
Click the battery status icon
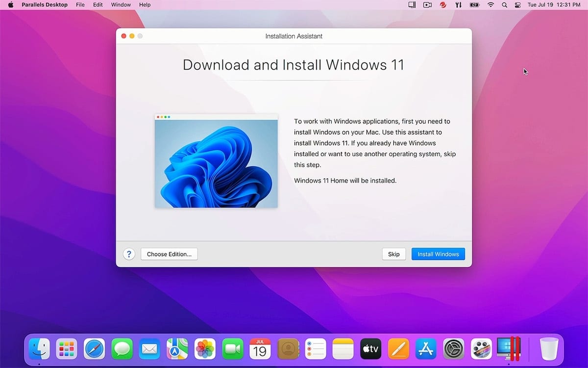[x=474, y=5]
